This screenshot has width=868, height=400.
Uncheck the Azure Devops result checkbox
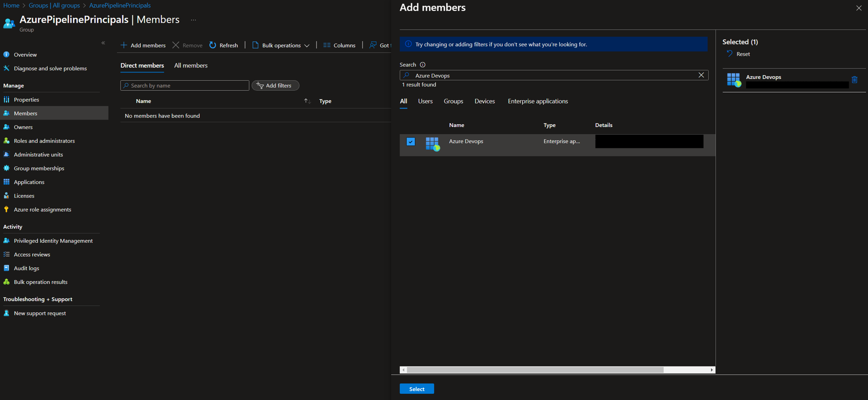[411, 142]
